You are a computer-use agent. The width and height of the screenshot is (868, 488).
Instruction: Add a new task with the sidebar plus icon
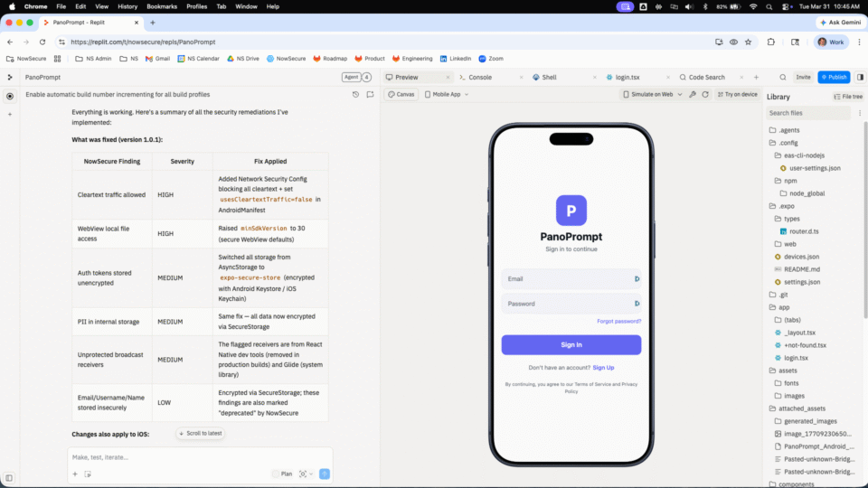(9, 115)
